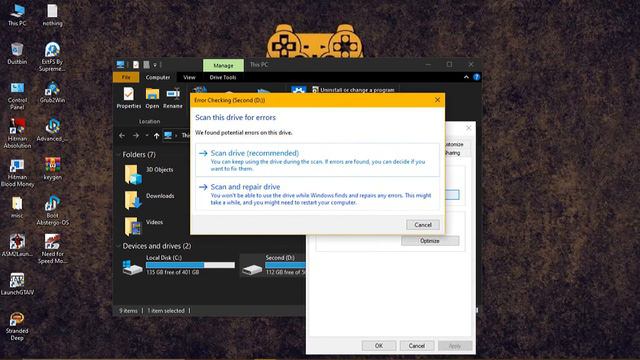Select the Downloads folder

pyautogui.click(x=149, y=200)
